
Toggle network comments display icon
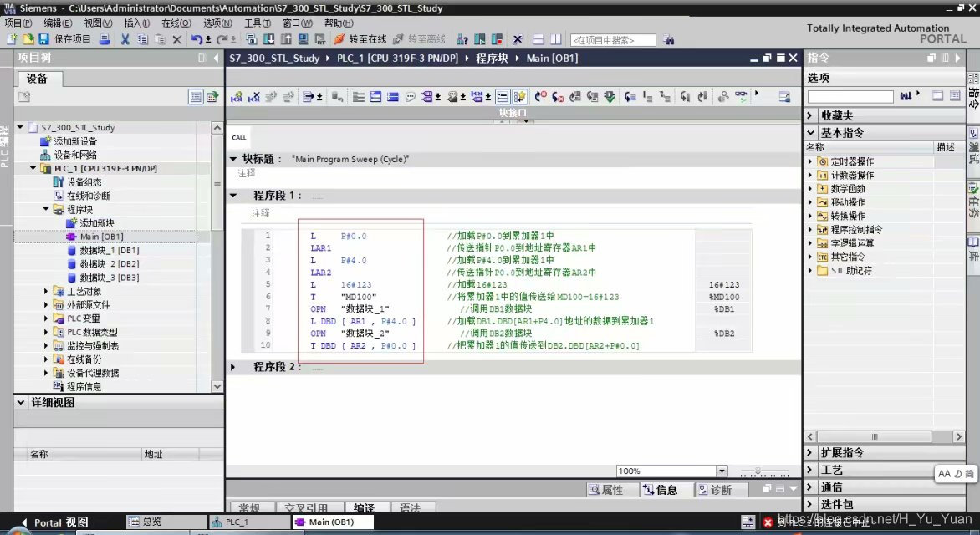click(x=503, y=97)
